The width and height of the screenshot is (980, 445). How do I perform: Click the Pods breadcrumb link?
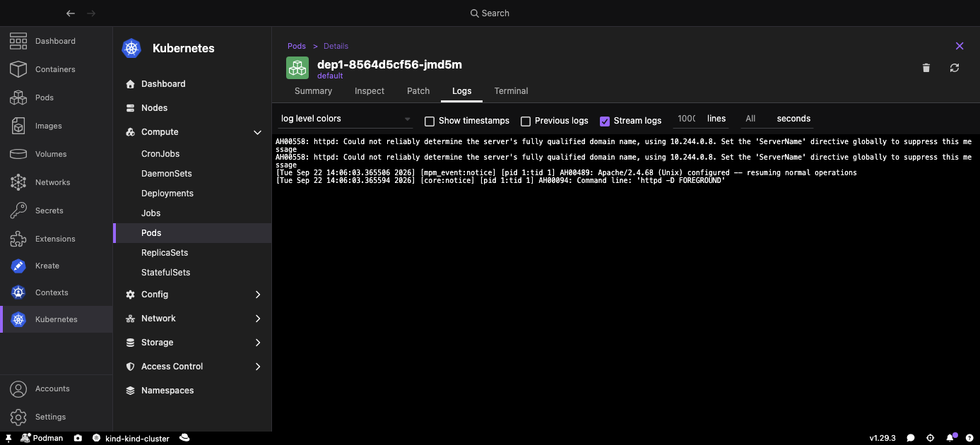[x=297, y=46]
